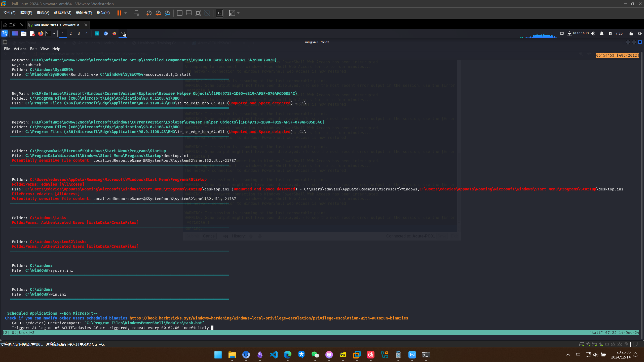Switch to the 主页 tab
Viewport: 644px width, 362px height.
pos(13,25)
